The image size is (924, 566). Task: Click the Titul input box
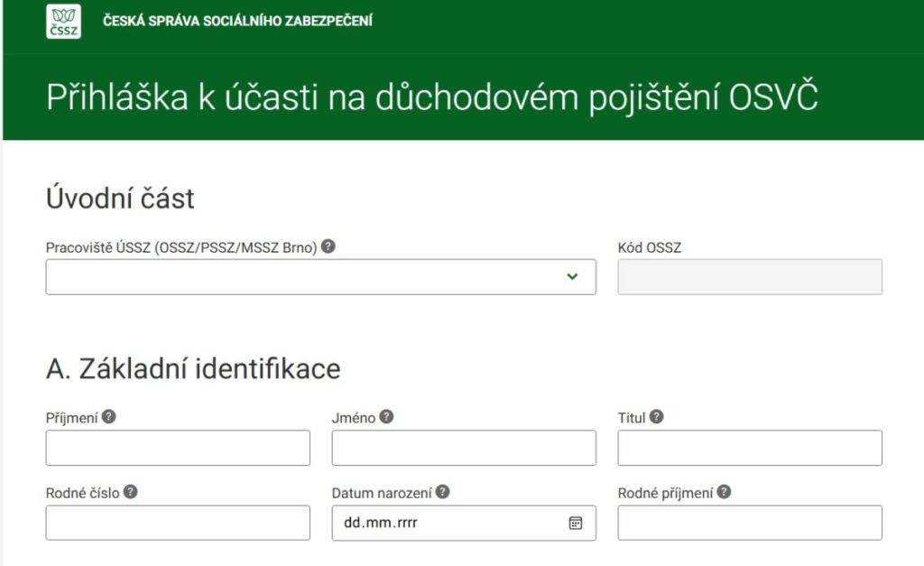[749, 448]
